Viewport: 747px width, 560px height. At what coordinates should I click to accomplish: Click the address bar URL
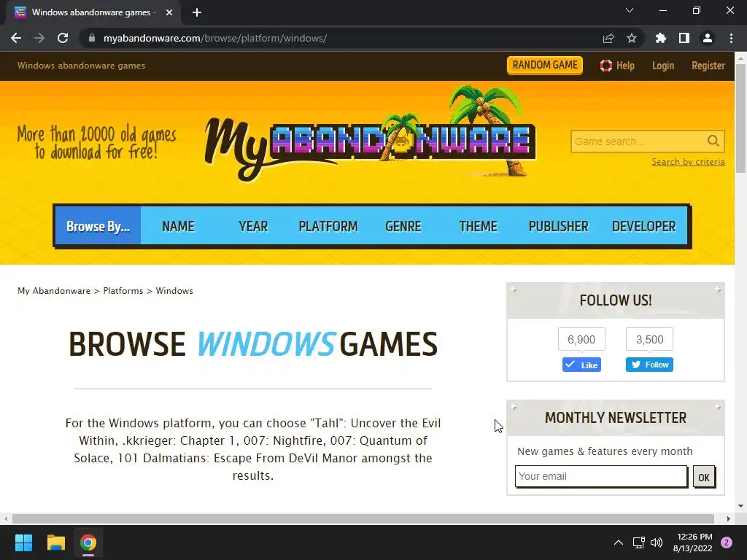(x=215, y=38)
